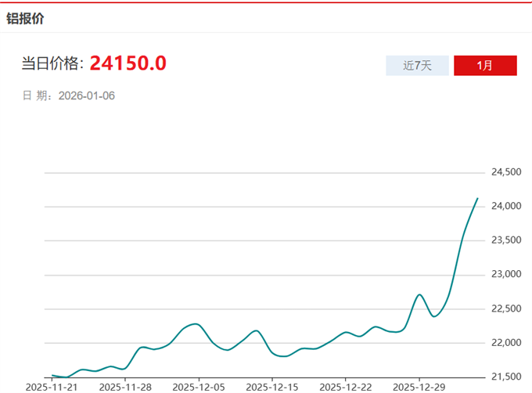Screen dimensions: 532x393
Task: Click the 23,500 y-axis label
Action: click(x=505, y=240)
